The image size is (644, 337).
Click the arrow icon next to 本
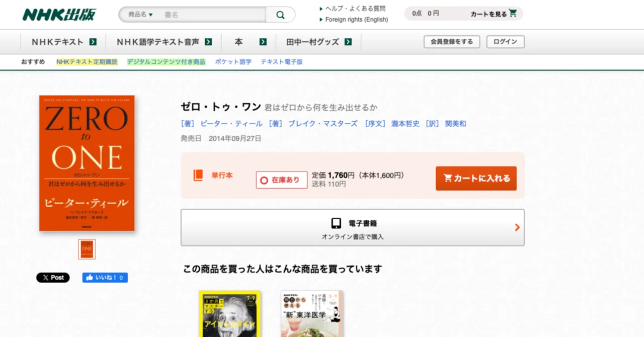pyautogui.click(x=263, y=42)
